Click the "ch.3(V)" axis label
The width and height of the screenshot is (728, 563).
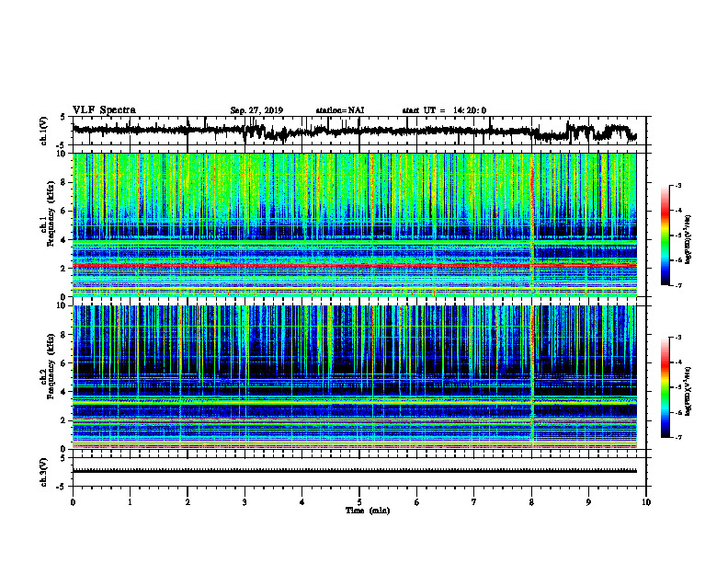pos(44,472)
